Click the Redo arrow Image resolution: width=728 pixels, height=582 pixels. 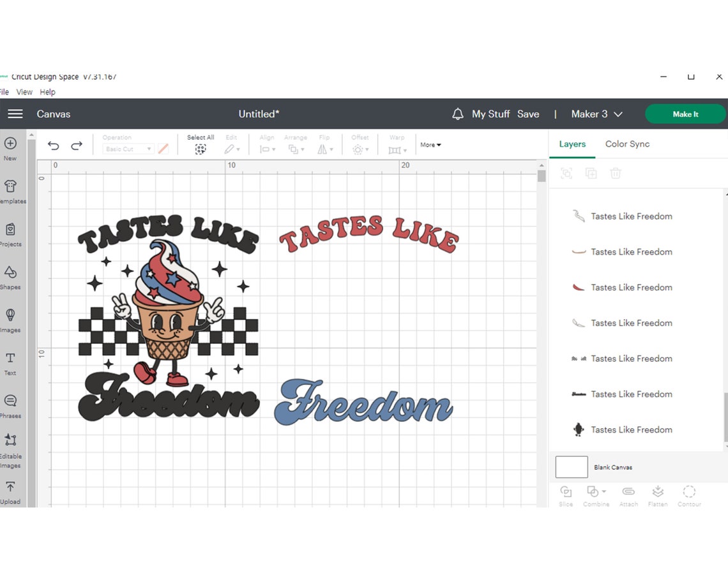pos(77,145)
